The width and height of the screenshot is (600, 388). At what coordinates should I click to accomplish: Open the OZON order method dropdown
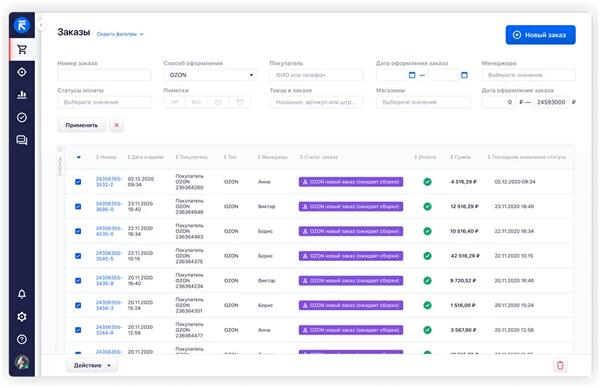click(x=210, y=75)
